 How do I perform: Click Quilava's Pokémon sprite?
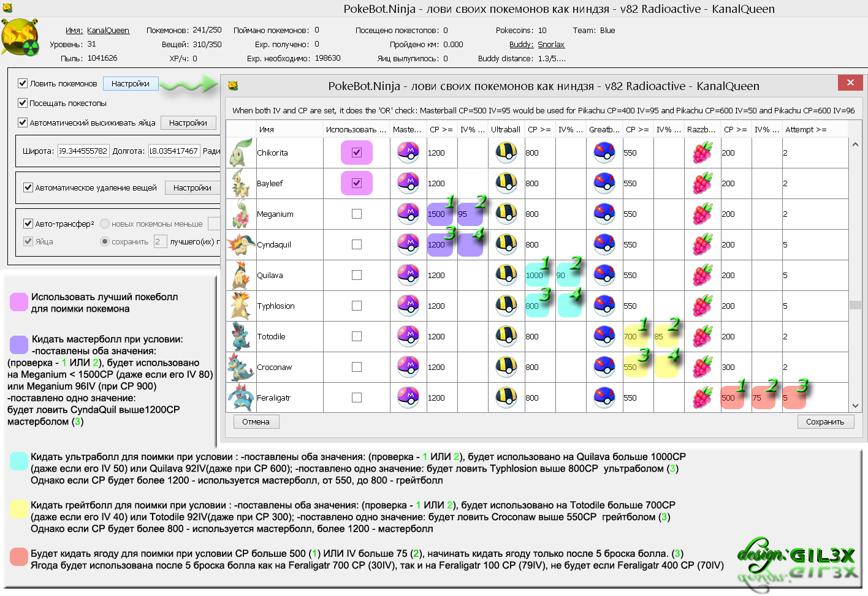coord(240,275)
